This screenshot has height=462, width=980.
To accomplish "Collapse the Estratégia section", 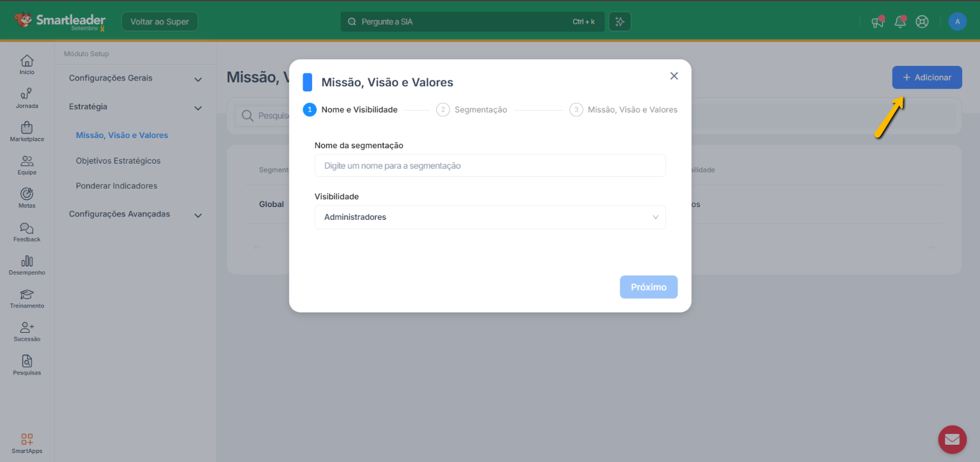I will coord(135,107).
